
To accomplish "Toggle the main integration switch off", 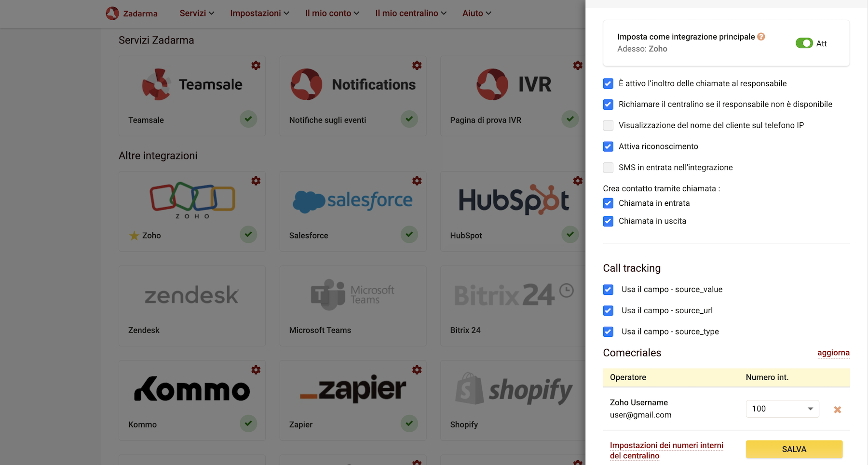I will pos(804,43).
